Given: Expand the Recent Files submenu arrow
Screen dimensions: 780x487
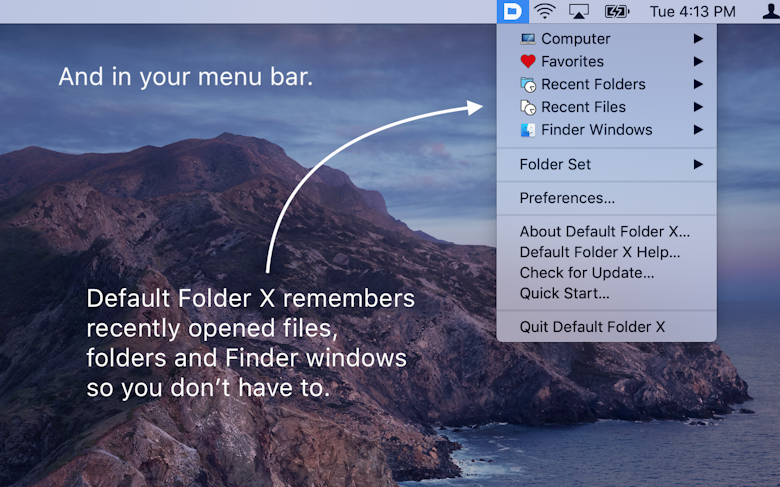Looking at the screenshot, I should pyautogui.click(x=698, y=107).
